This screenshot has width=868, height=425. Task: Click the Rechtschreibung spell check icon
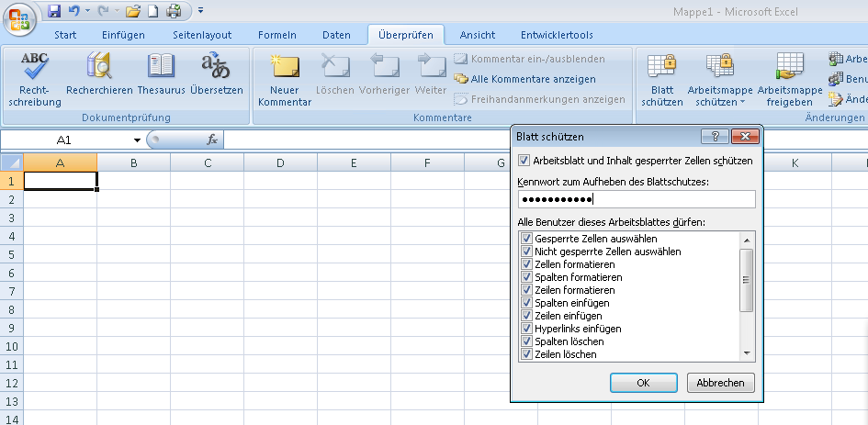pos(34,66)
